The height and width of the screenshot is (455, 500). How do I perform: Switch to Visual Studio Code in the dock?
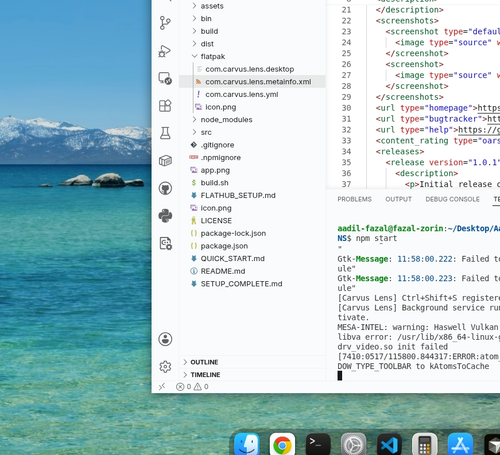(x=389, y=445)
